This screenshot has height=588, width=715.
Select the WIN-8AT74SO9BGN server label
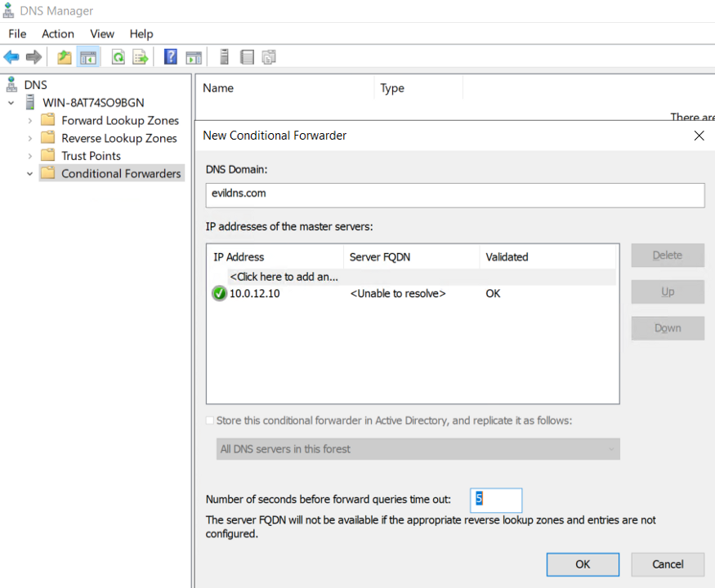93,103
